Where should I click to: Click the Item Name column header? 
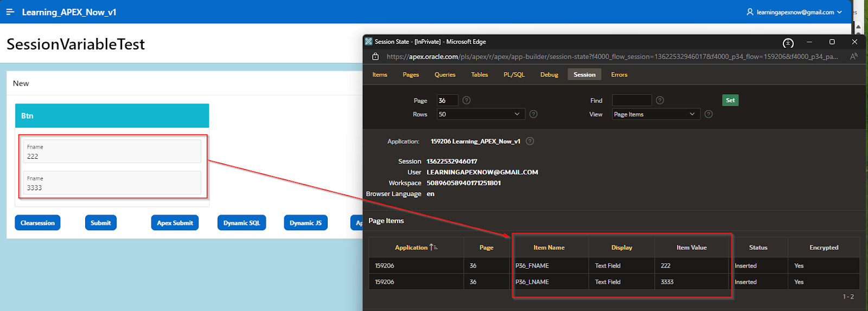coord(549,247)
